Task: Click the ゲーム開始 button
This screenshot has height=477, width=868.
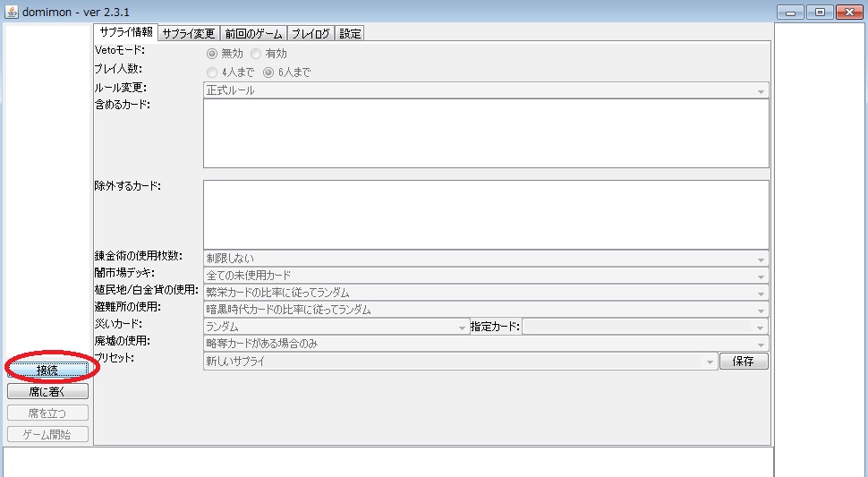Action: tap(47, 434)
